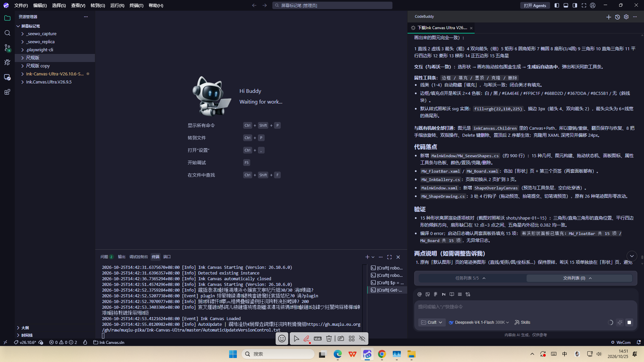Screen dimensions: 644x362
Task: Switch to the 端口 tab in the panel
Action: 167,257
